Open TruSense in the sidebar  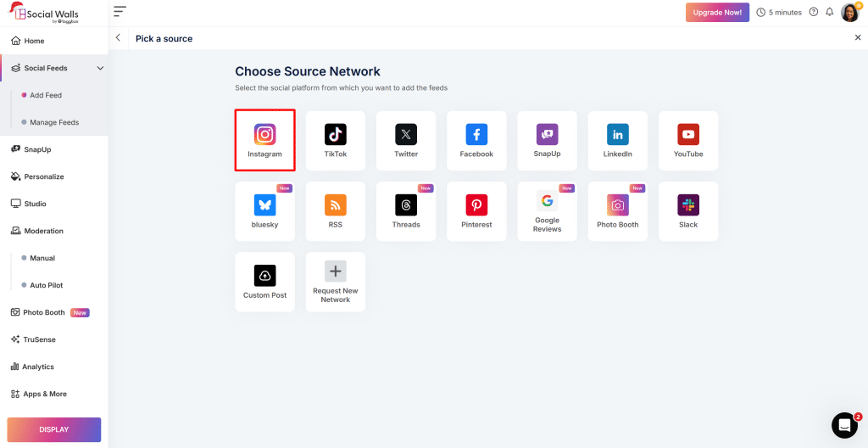coord(54,340)
